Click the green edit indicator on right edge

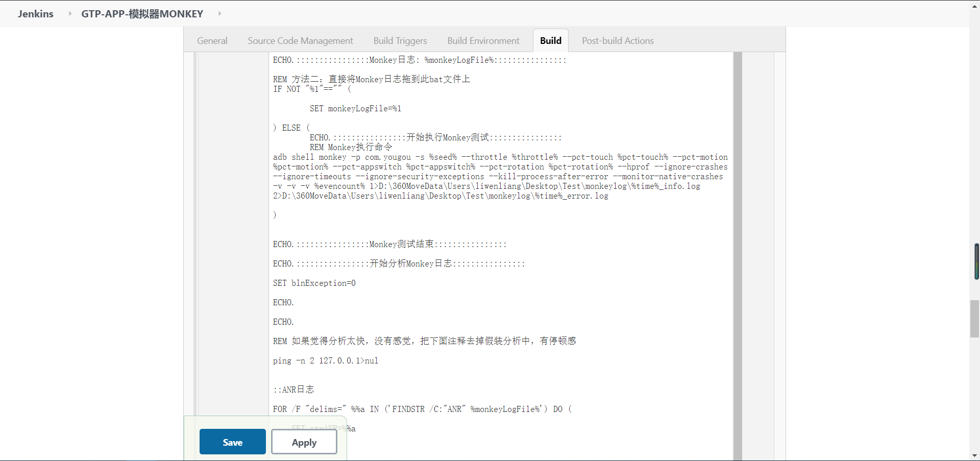pyautogui.click(x=976, y=261)
